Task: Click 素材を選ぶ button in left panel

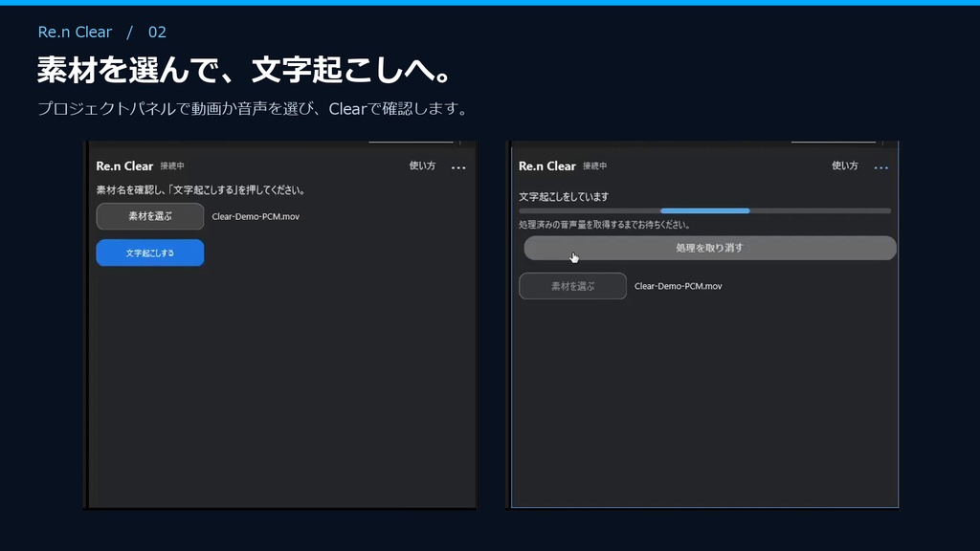Action: coord(150,216)
